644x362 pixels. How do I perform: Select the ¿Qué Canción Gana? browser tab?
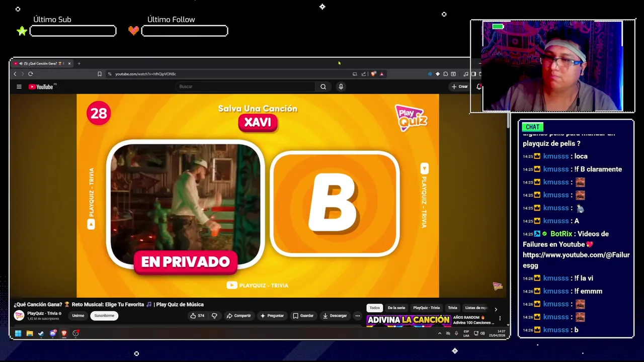click(x=42, y=63)
